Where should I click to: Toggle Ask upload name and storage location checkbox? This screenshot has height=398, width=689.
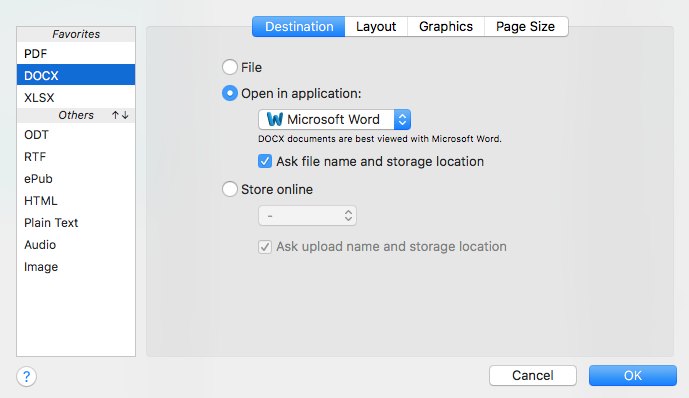click(x=265, y=246)
